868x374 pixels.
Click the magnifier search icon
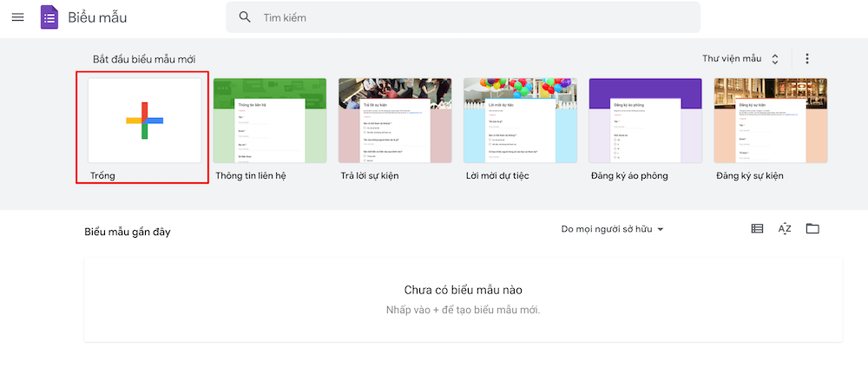click(246, 17)
